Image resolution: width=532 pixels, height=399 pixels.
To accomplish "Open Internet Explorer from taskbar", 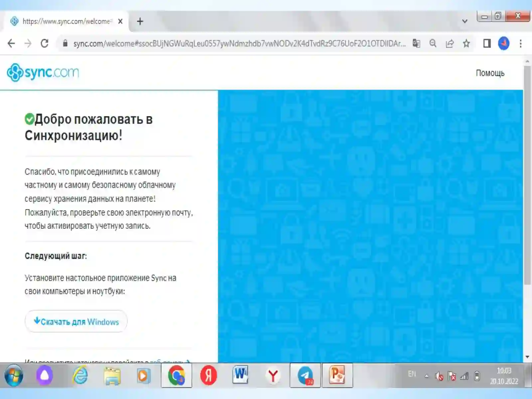I will pyautogui.click(x=80, y=376).
